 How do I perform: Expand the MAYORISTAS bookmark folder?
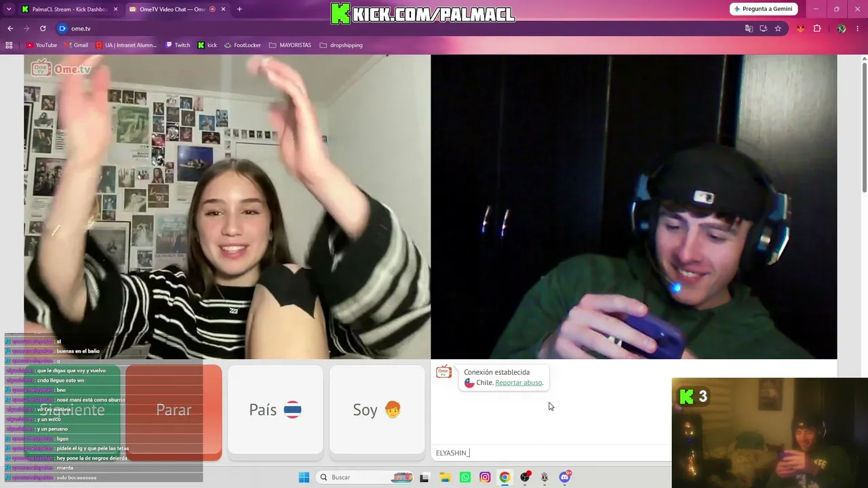(x=290, y=45)
